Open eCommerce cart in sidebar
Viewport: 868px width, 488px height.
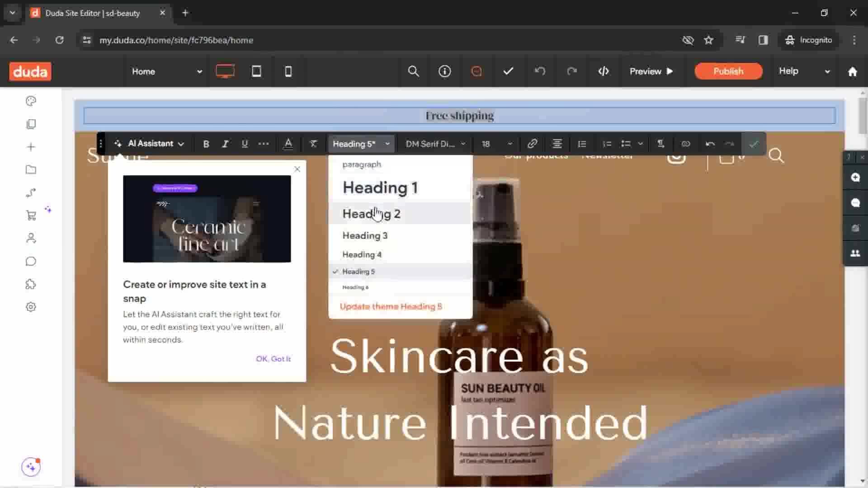(x=31, y=216)
